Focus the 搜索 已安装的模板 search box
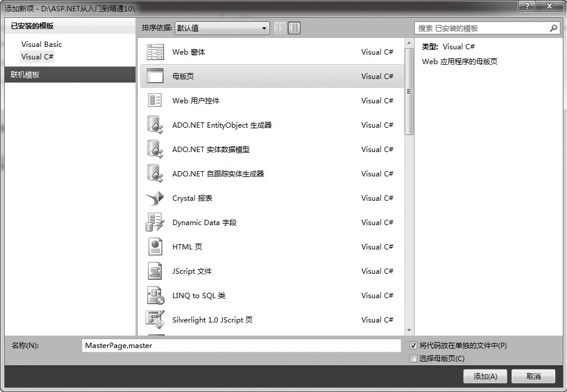 pos(487,28)
